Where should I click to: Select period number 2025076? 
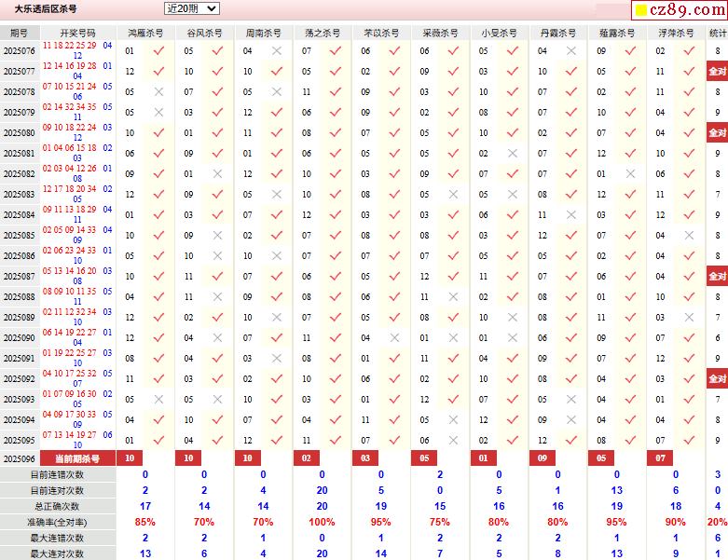point(19,51)
